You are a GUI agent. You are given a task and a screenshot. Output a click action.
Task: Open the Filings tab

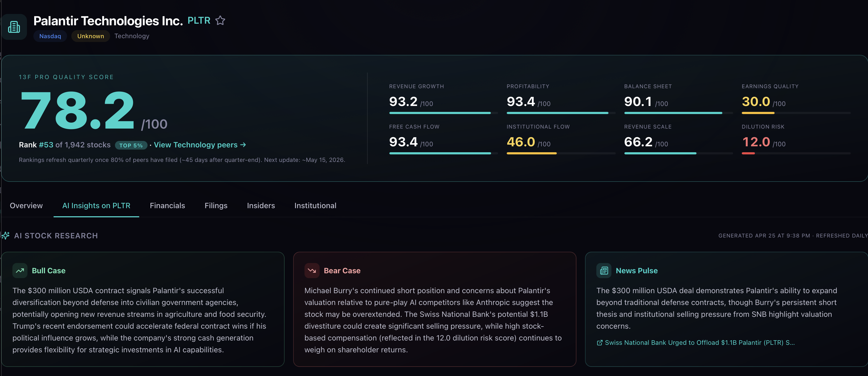pos(216,206)
